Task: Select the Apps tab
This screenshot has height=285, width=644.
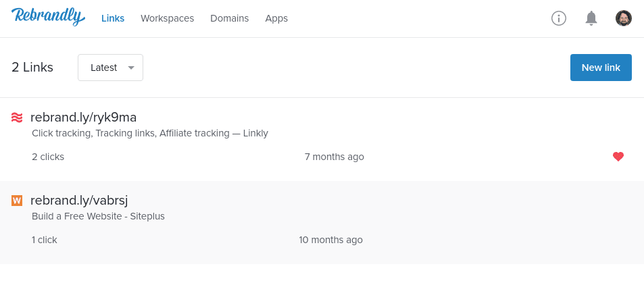Action: tap(276, 18)
